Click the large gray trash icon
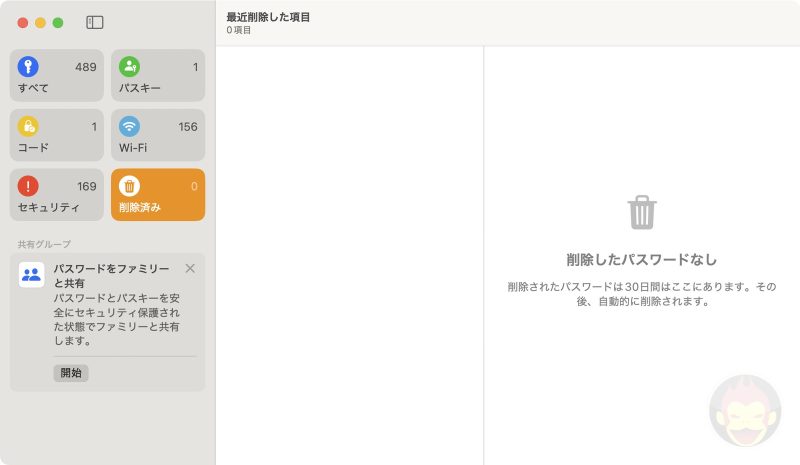This screenshot has width=800, height=465. (641, 212)
